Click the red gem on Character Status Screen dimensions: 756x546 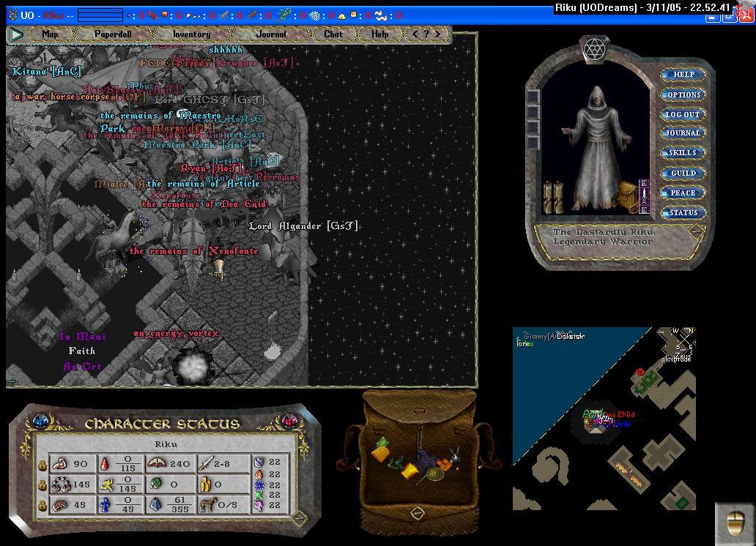[289, 422]
